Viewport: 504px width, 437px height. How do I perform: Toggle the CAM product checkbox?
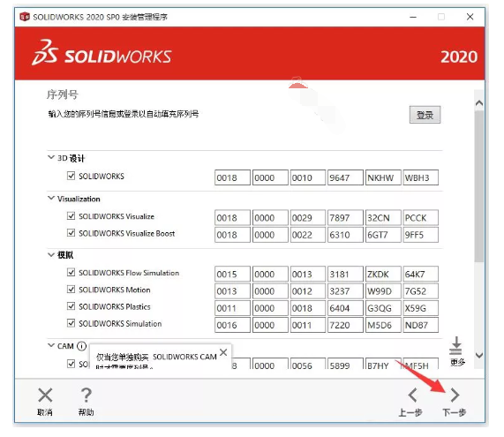coord(71,364)
